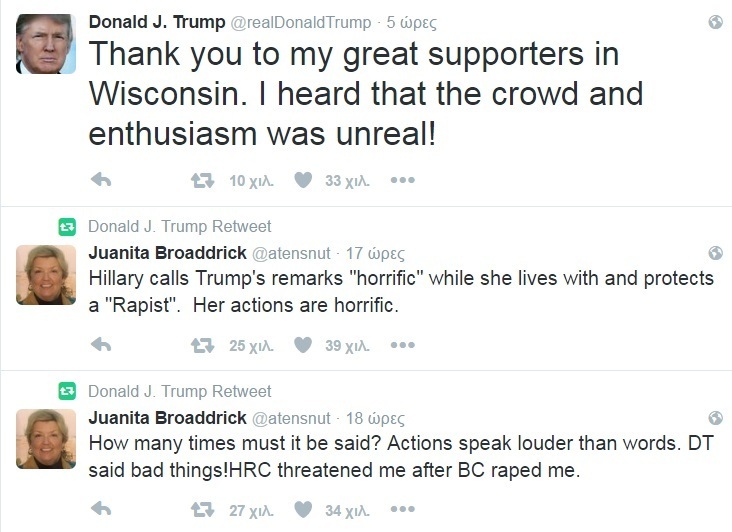732x532 pixels.
Task: Like the Wisconsin supporters tweet
Action: point(303,180)
